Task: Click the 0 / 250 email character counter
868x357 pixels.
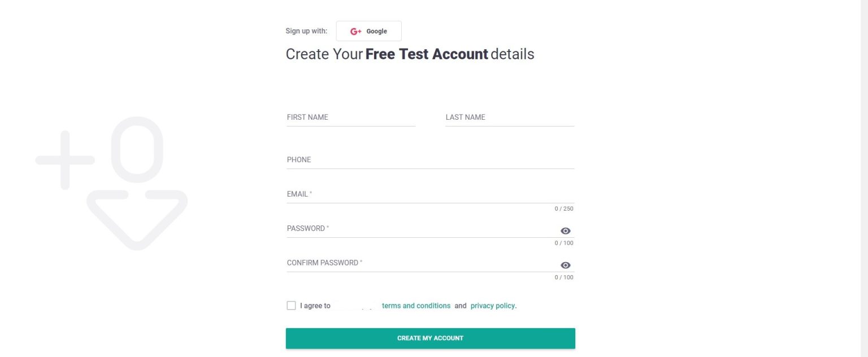Action: click(x=564, y=208)
